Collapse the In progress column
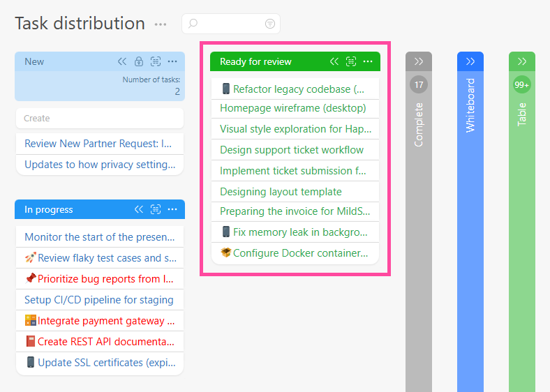 coord(139,209)
